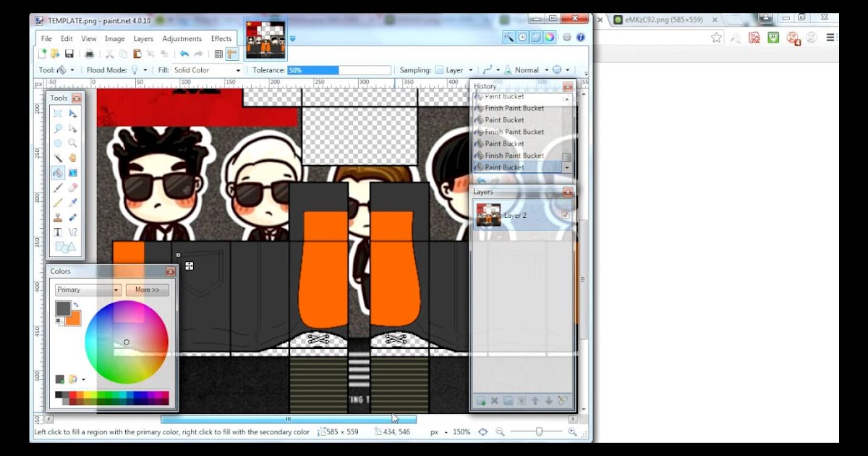Viewport: 868px width, 456px height.
Task: Toggle the rulers view
Action: [232, 54]
